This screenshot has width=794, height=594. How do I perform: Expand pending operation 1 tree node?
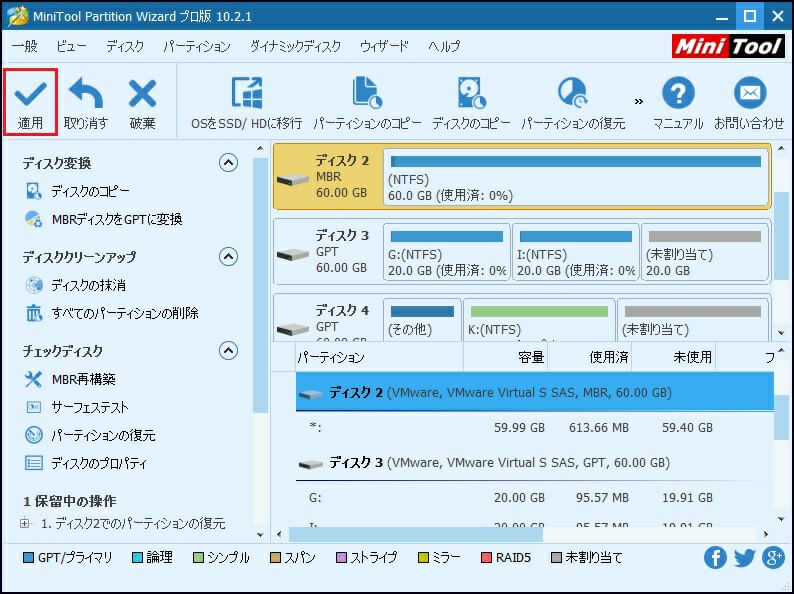[25, 523]
